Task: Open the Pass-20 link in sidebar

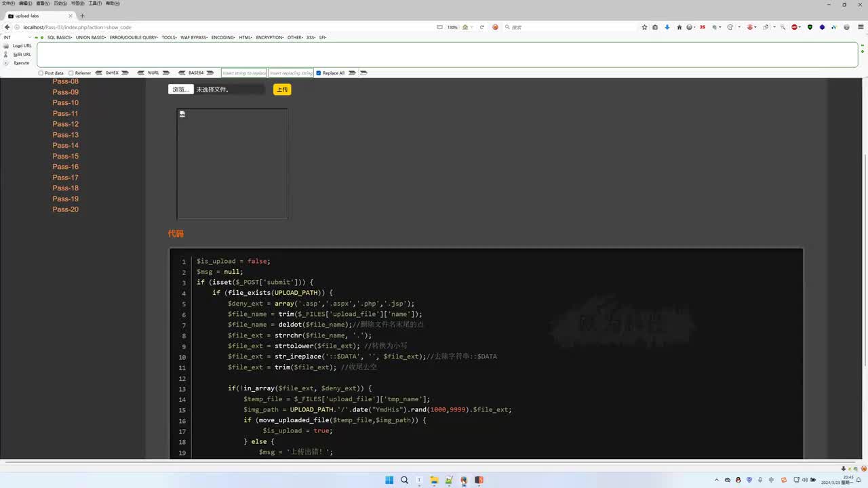Action: (66, 209)
